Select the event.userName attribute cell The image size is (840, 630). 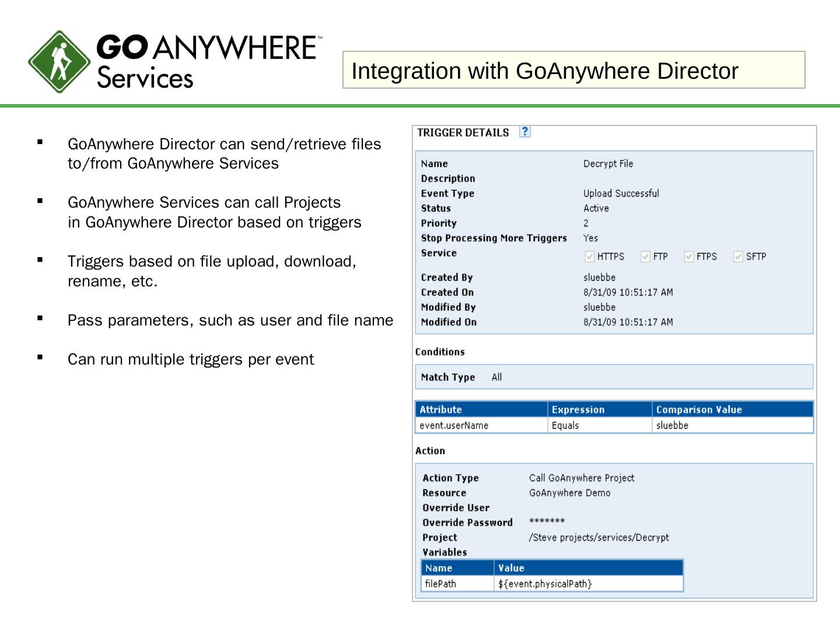pos(482,425)
